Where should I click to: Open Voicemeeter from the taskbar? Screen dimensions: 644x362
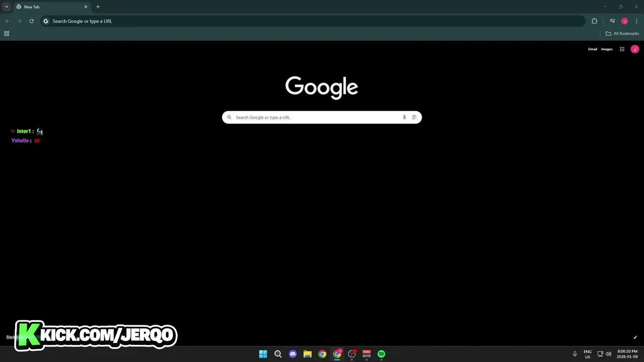(367, 354)
